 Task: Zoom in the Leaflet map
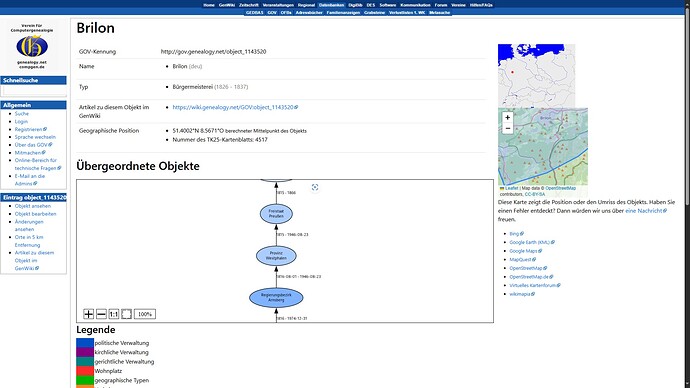coord(507,117)
